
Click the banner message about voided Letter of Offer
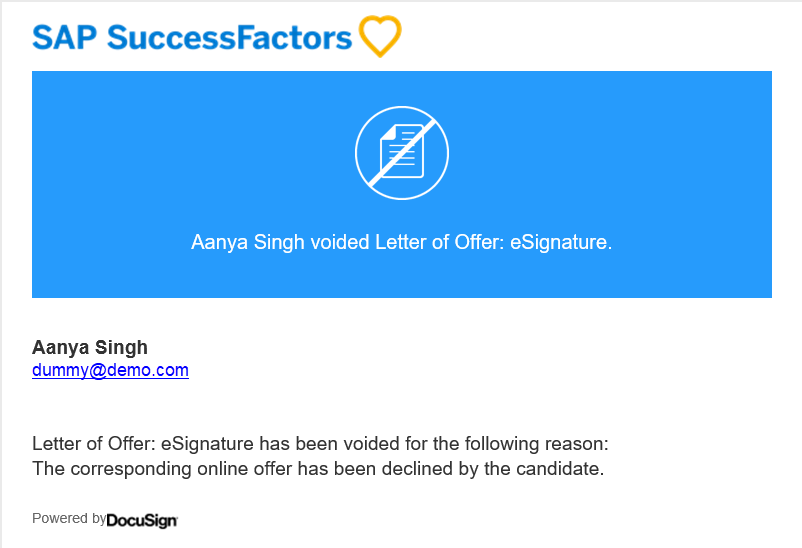[402, 242]
